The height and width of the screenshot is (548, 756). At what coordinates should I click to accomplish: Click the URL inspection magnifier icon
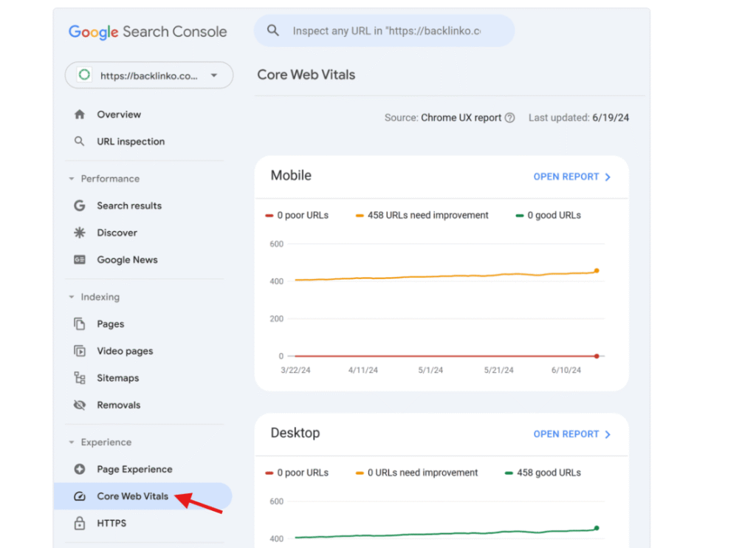pyautogui.click(x=79, y=141)
